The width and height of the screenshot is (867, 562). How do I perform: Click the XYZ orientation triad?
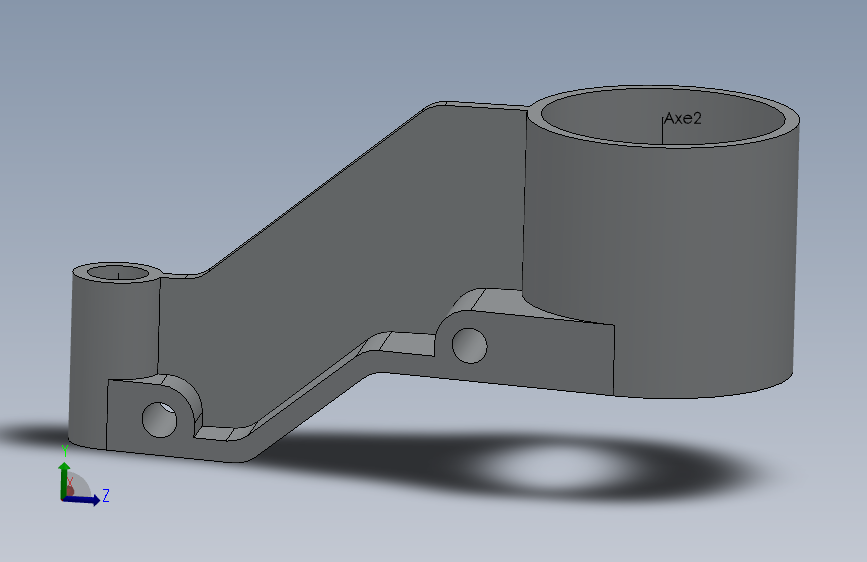pyautogui.click(x=83, y=476)
